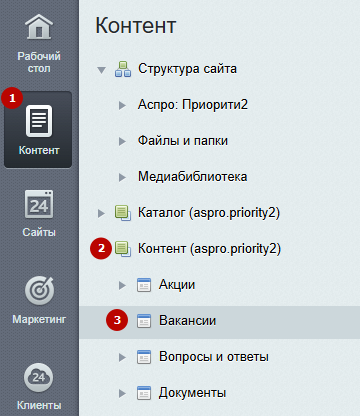
Task: Open the Маркетинг target icon
Action: coord(39,290)
